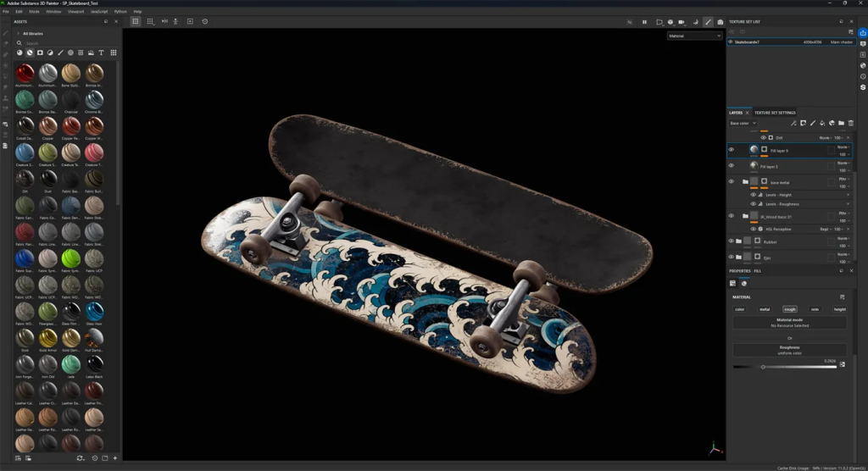Image resolution: width=868 pixels, height=471 pixels.
Task: Open blend mode dropdown for base metal
Action: pos(844,179)
